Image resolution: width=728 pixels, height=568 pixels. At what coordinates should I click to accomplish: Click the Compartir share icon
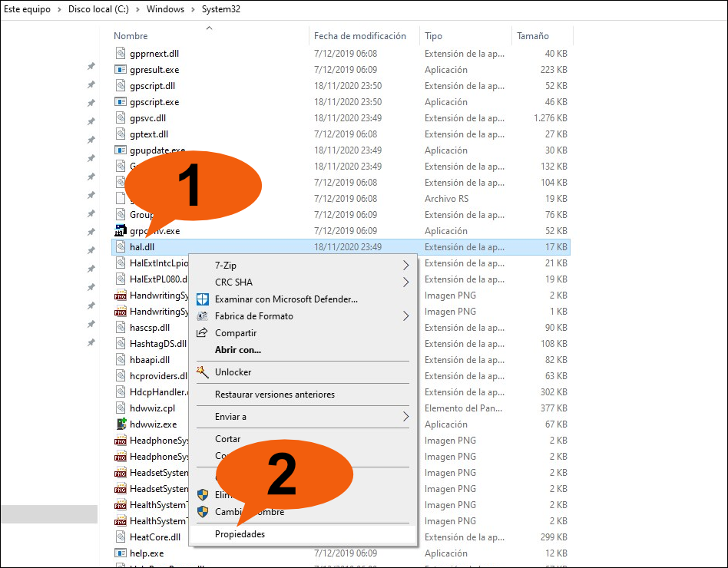203,332
